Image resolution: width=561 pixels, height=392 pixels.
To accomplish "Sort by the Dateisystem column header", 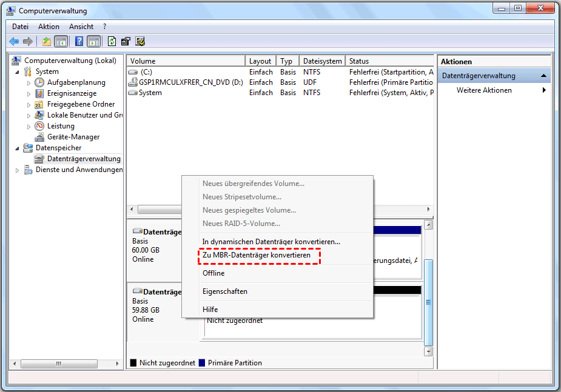I will (x=323, y=61).
